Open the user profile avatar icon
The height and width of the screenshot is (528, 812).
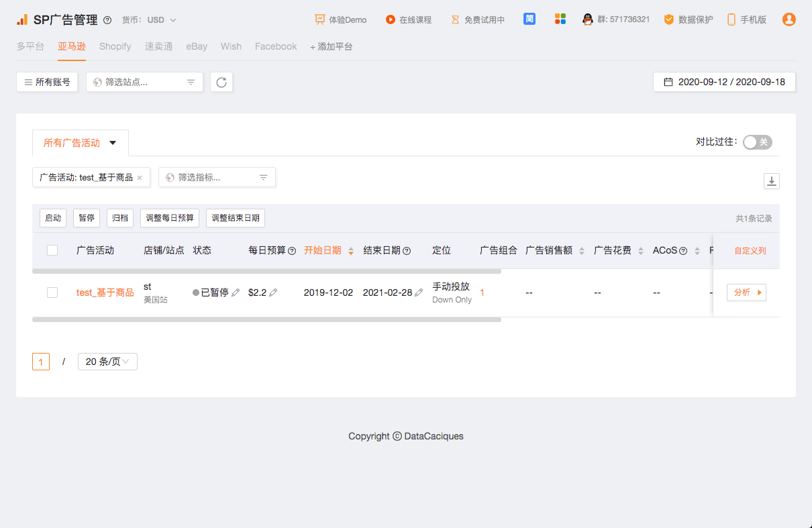pyautogui.click(x=789, y=19)
